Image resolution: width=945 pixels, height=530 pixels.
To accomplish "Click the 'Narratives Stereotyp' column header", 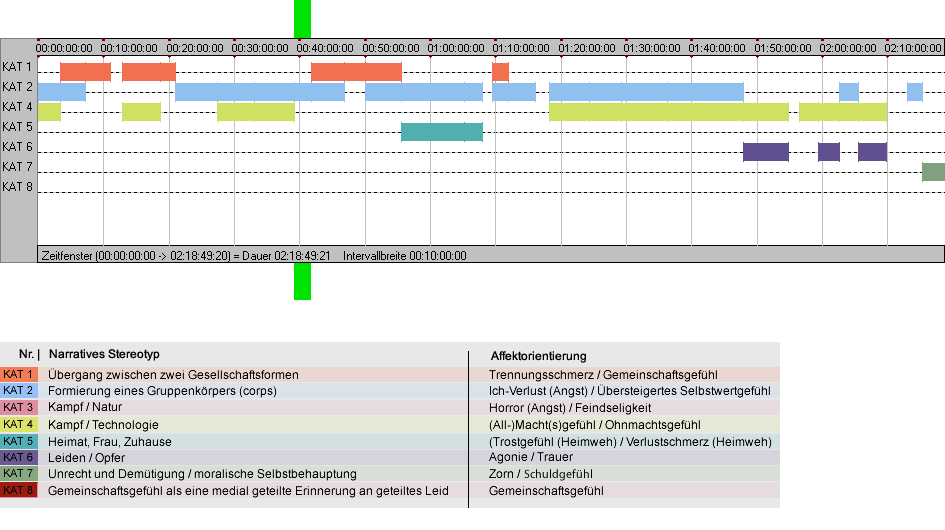I will 104,355.
